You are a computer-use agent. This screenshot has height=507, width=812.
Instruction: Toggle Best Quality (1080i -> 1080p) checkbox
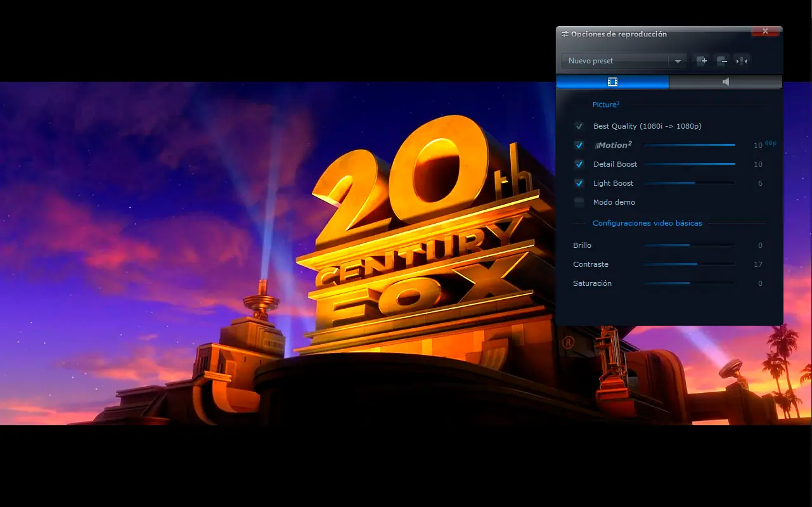(579, 126)
